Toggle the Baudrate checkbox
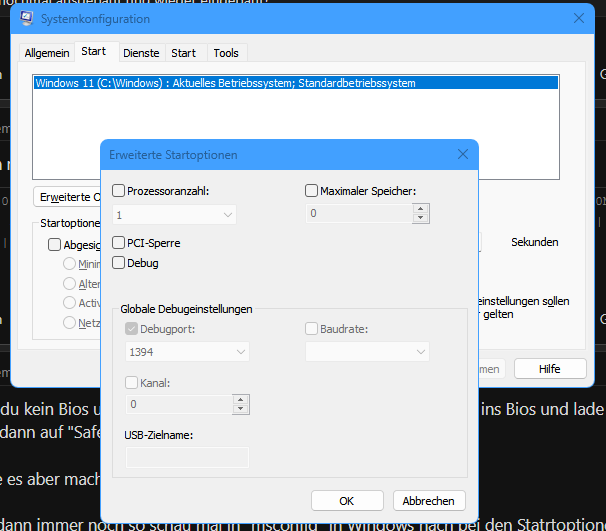The width and height of the screenshot is (606, 531). [x=311, y=329]
